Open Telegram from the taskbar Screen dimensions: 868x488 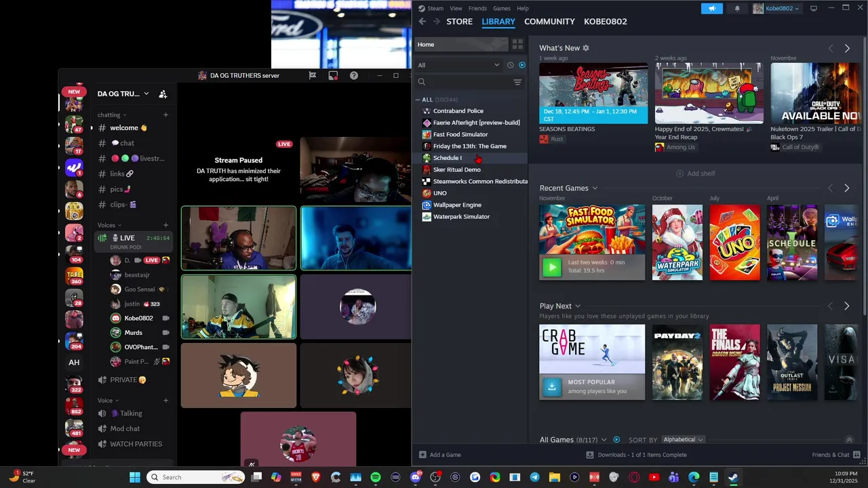coord(535,477)
